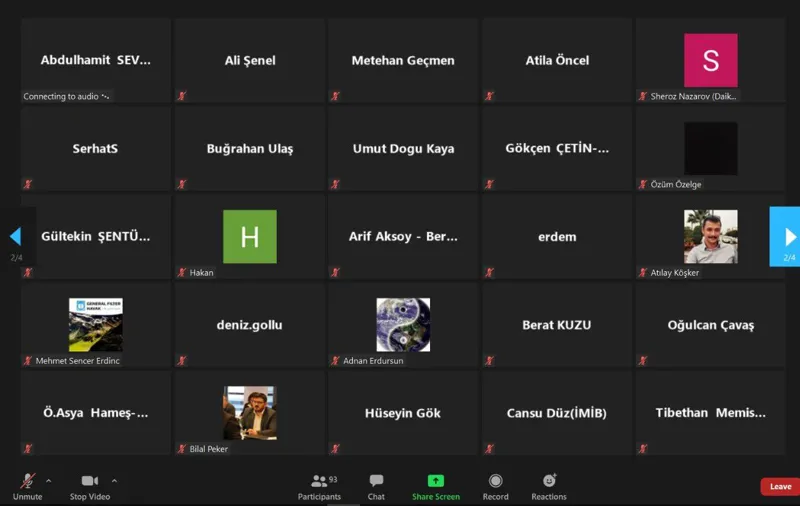Unmute the microphone
The height and width of the screenshot is (506, 800).
28,487
